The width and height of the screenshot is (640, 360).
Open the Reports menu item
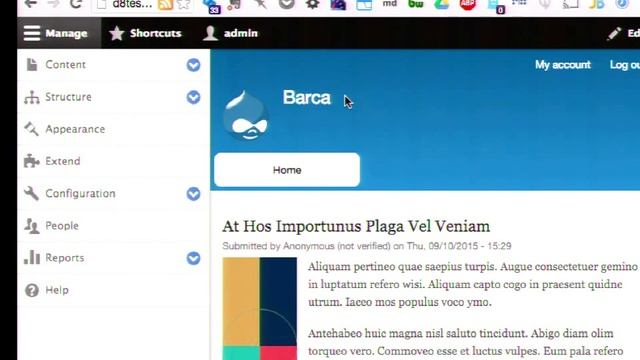[x=64, y=258]
